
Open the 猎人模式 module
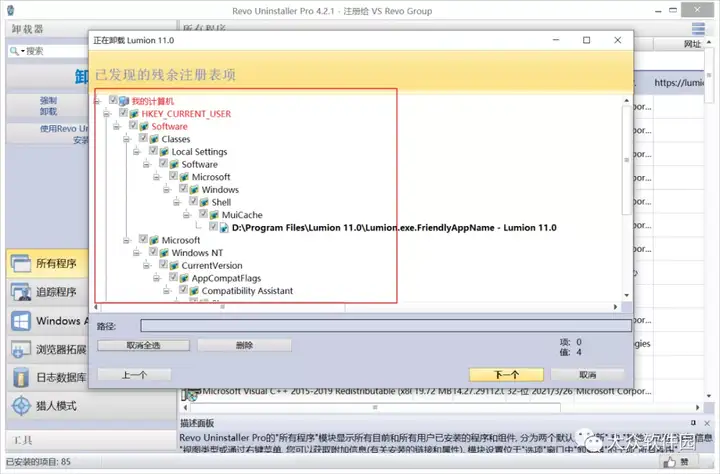pyautogui.click(x=91, y=406)
